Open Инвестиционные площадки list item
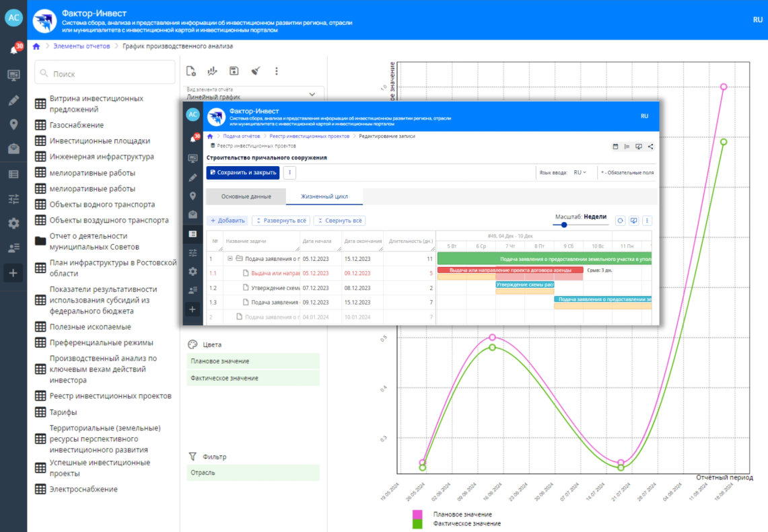This screenshot has width=768, height=532. tap(100, 141)
